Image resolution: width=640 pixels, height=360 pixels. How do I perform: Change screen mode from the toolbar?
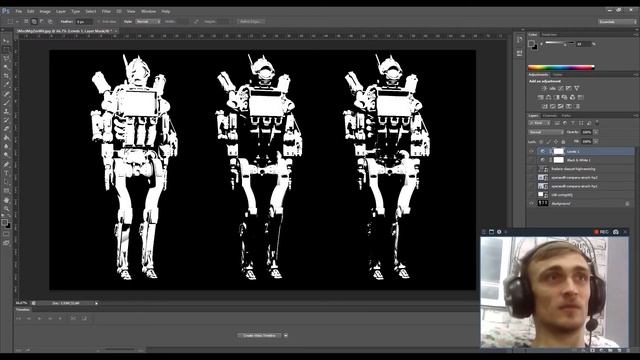[x=6, y=243]
